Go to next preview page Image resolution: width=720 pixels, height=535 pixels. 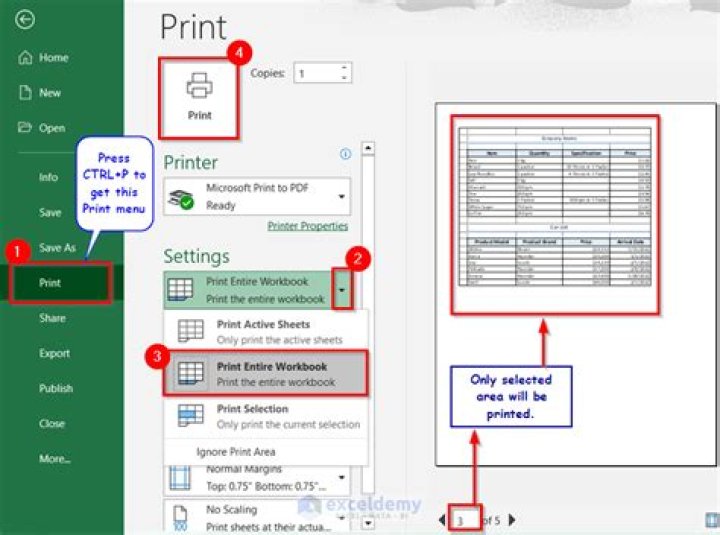click(x=512, y=520)
